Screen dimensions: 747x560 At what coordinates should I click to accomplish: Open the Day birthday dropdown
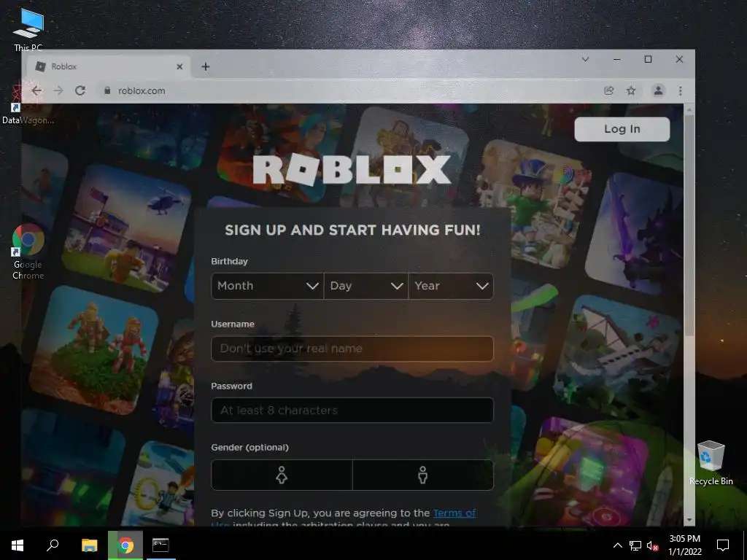coord(366,286)
